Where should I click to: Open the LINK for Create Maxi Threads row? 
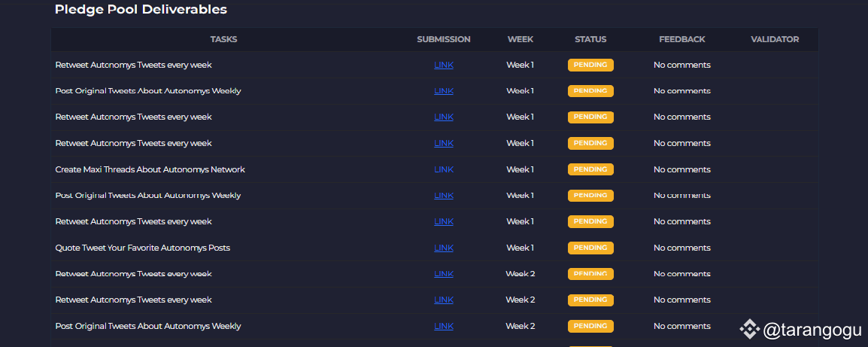coord(444,169)
